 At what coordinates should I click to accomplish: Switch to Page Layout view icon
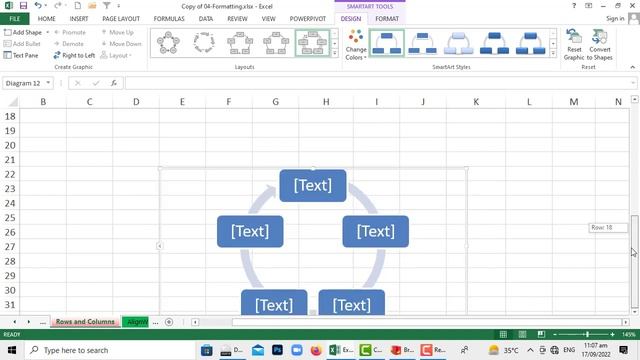tap(522, 334)
